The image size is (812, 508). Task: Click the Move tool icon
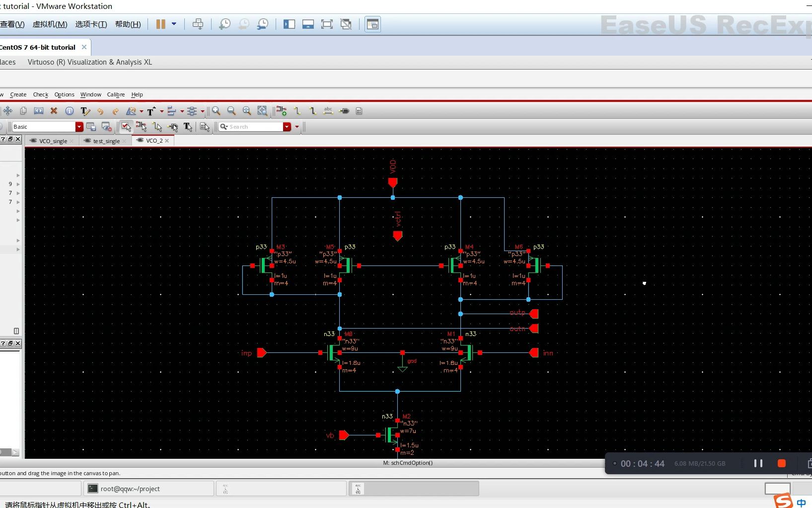8,111
